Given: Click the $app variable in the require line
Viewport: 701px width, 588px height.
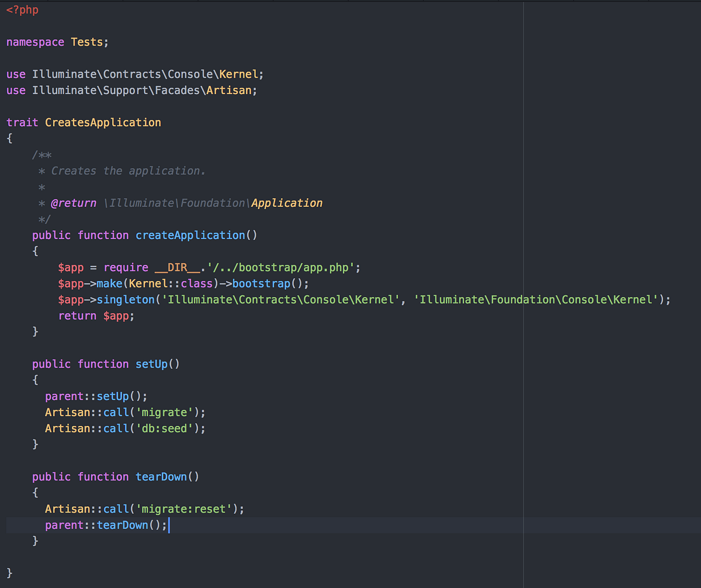Looking at the screenshot, I should [x=70, y=267].
